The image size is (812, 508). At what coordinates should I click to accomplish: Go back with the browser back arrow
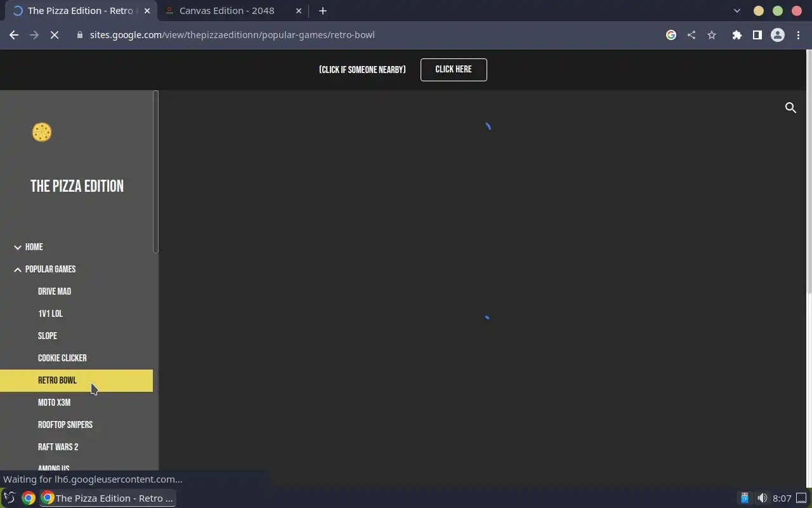tap(14, 35)
